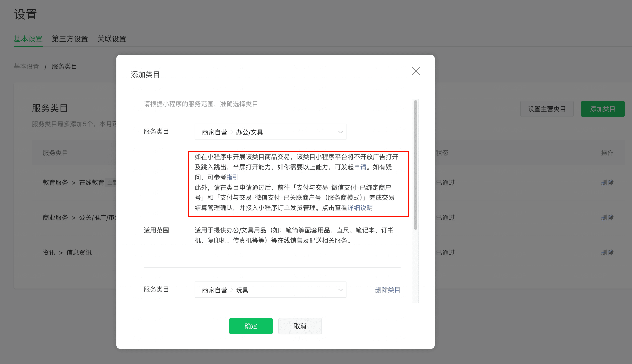Click chevron arrow in 商家自营 > 玩具 selector
The width and height of the screenshot is (632, 364).
pyautogui.click(x=340, y=290)
